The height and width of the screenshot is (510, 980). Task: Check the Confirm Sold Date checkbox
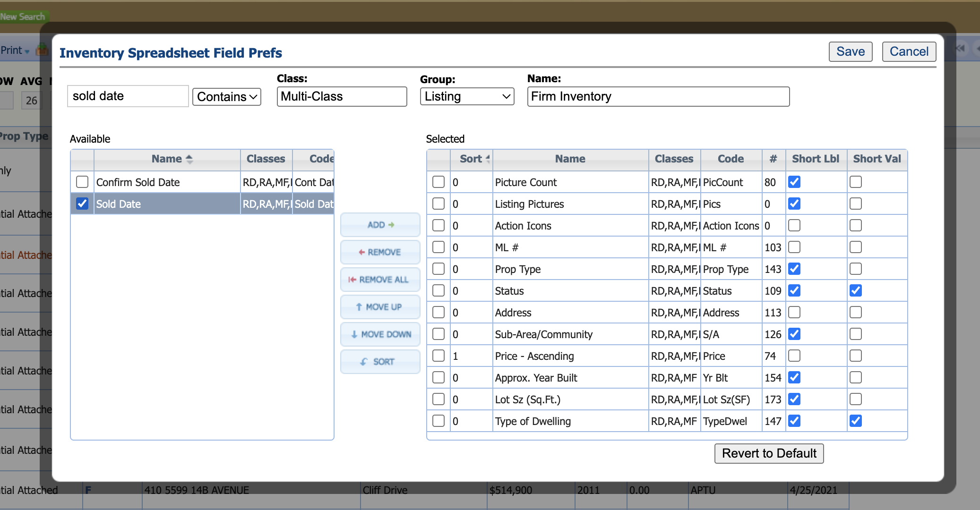[82, 182]
